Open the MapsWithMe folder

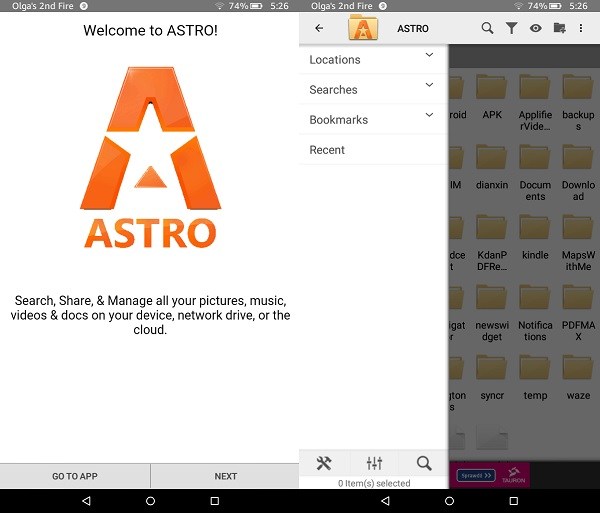[578, 243]
